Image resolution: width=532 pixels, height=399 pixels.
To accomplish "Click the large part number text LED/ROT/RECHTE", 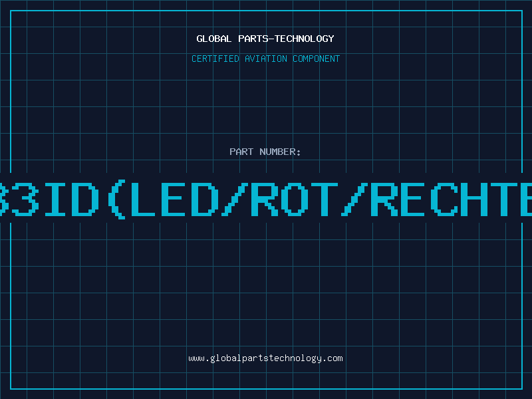I will 266,199.
